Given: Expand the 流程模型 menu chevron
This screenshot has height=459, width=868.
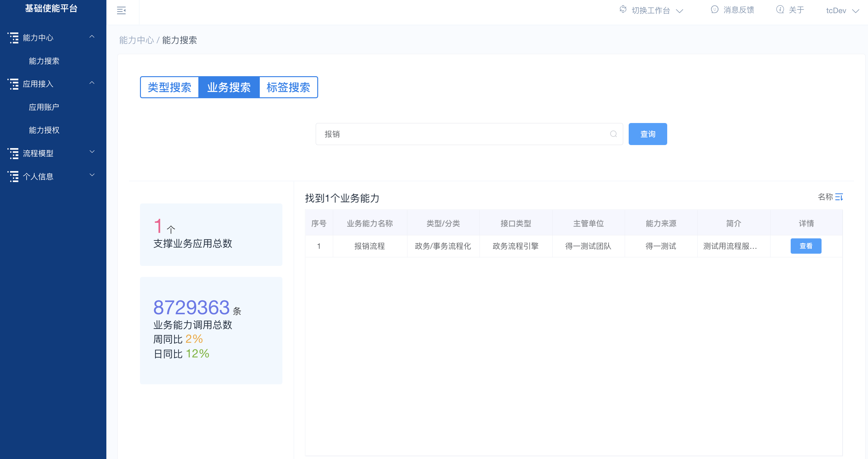Looking at the screenshot, I should point(92,152).
